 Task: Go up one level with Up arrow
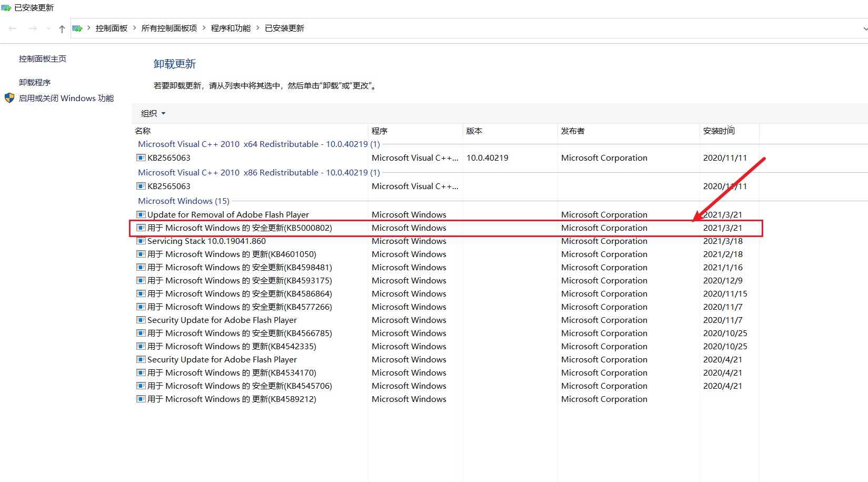(62, 28)
